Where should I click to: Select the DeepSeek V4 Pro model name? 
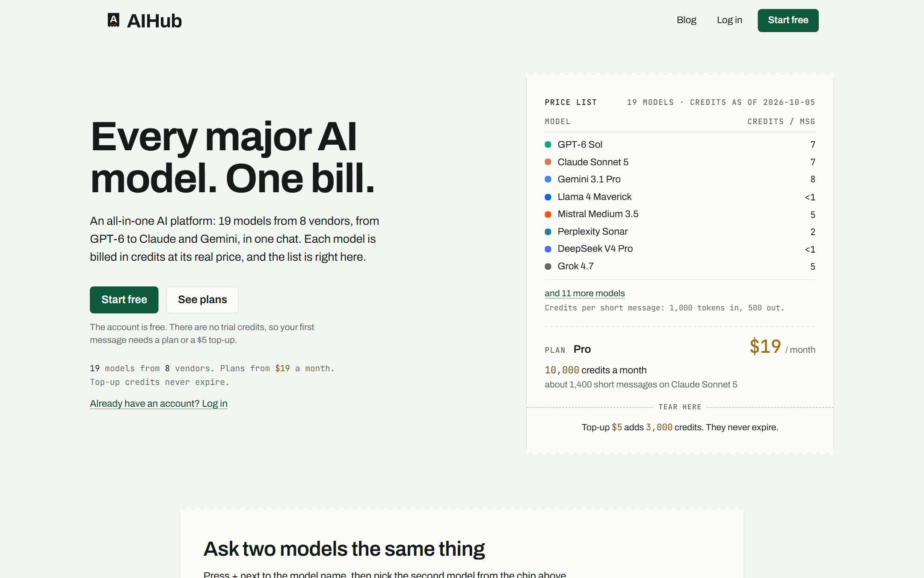595,249
